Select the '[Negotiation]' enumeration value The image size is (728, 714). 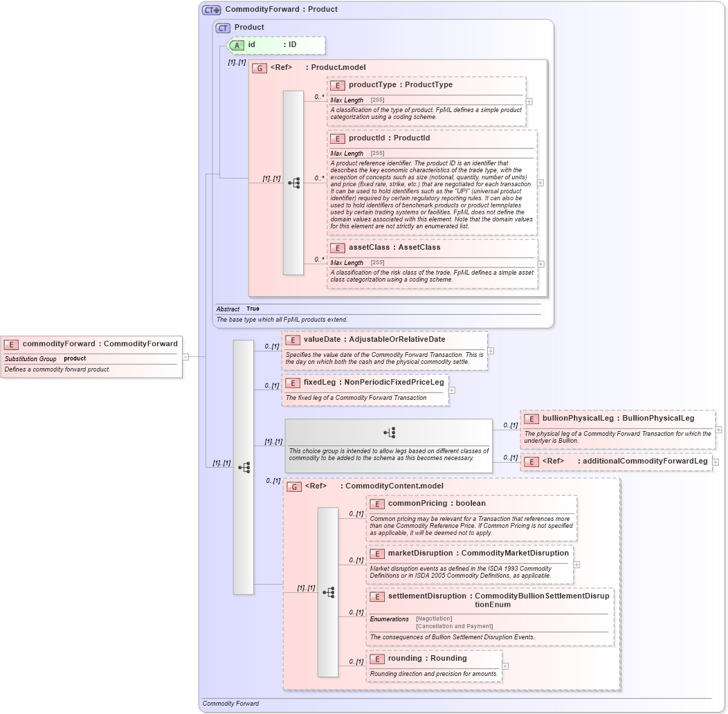(x=434, y=619)
